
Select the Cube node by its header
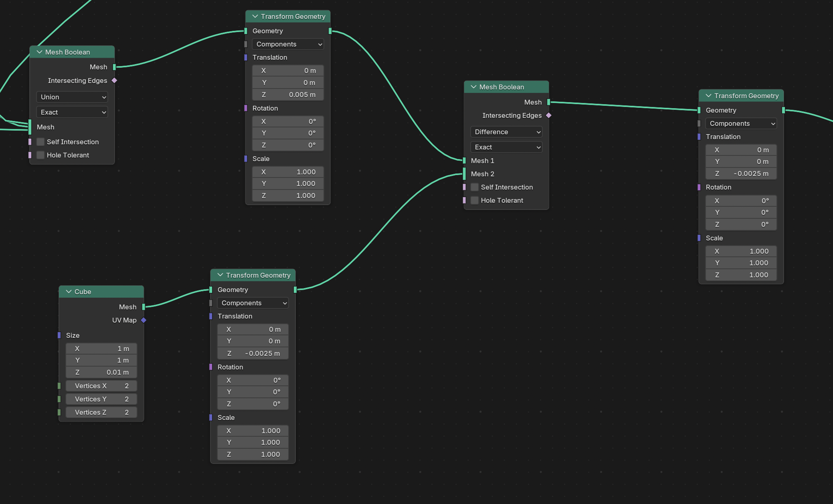coord(108,292)
